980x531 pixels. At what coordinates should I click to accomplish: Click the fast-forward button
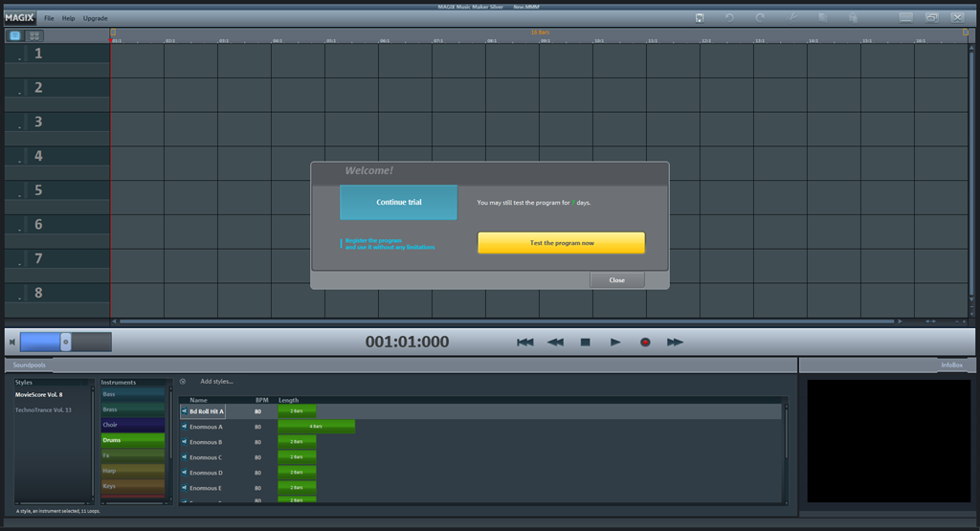click(675, 342)
